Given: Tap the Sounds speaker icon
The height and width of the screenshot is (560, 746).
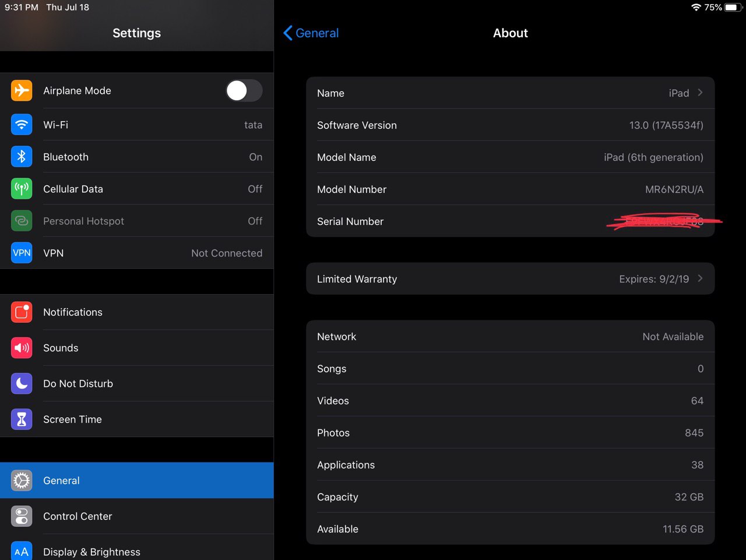Looking at the screenshot, I should tap(22, 348).
